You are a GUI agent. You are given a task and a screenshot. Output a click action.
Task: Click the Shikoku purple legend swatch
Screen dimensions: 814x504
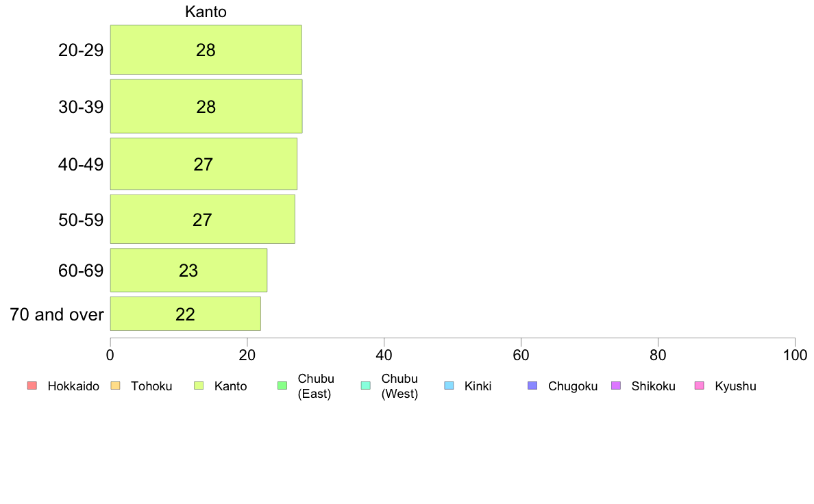coord(616,386)
